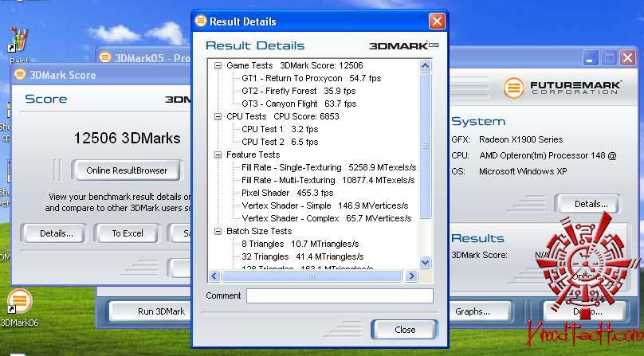The height and width of the screenshot is (356, 644).
Task: Select Vertex Shader - Complex row
Action: [x=327, y=218]
